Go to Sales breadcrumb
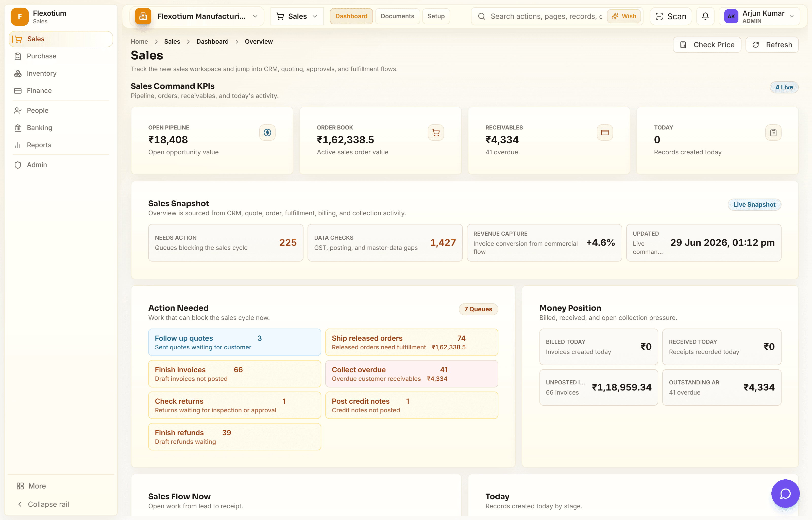 pos(172,42)
